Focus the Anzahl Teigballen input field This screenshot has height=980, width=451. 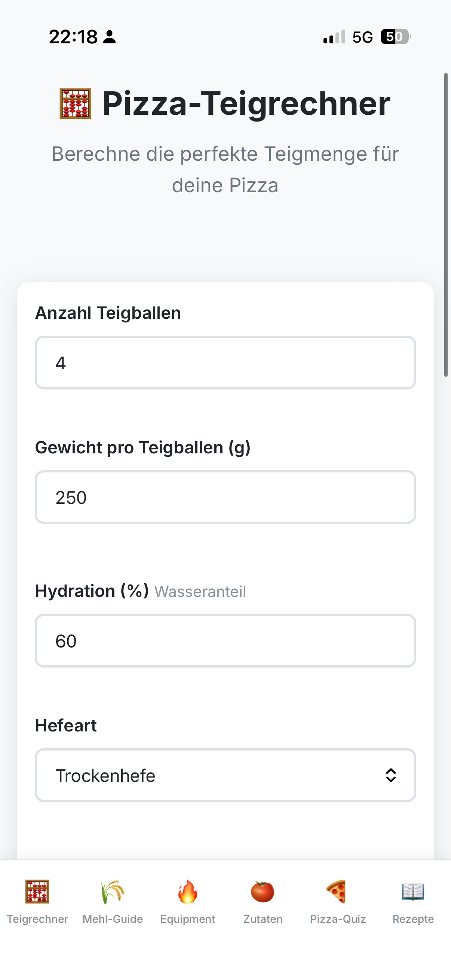(x=225, y=363)
